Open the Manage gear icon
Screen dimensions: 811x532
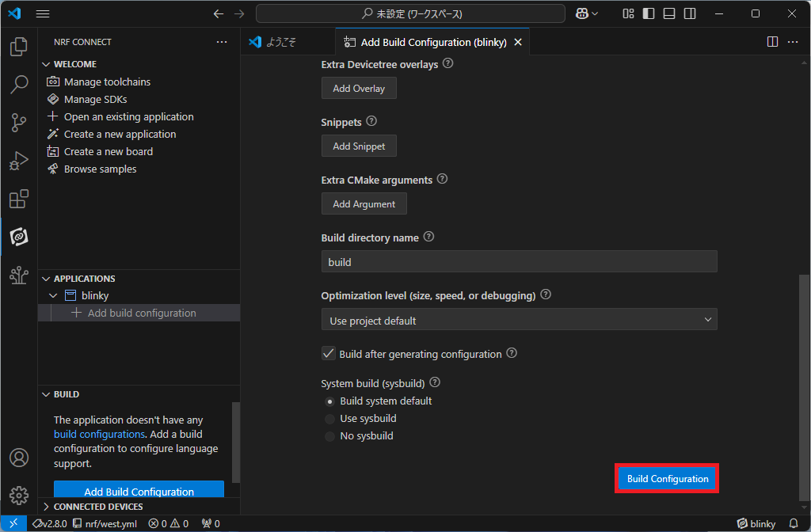click(19, 496)
